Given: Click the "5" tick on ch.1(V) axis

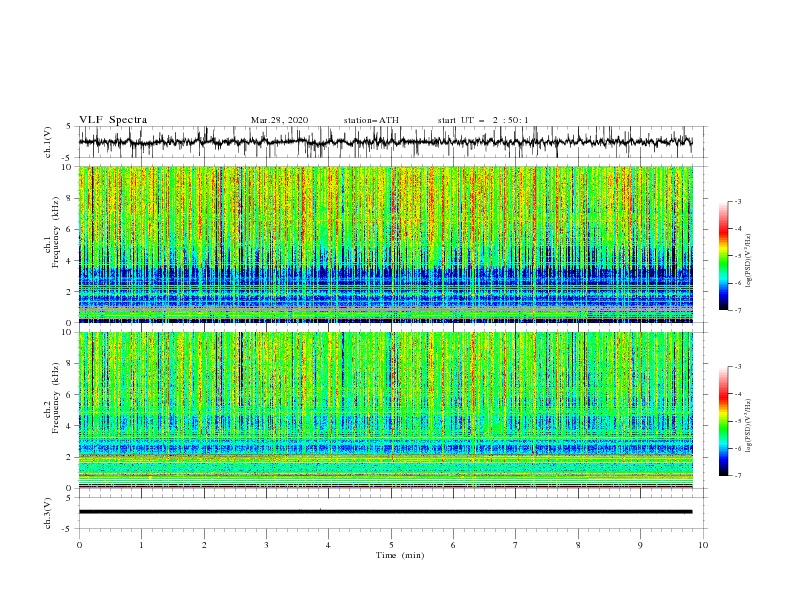Looking at the screenshot, I should (69, 126).
